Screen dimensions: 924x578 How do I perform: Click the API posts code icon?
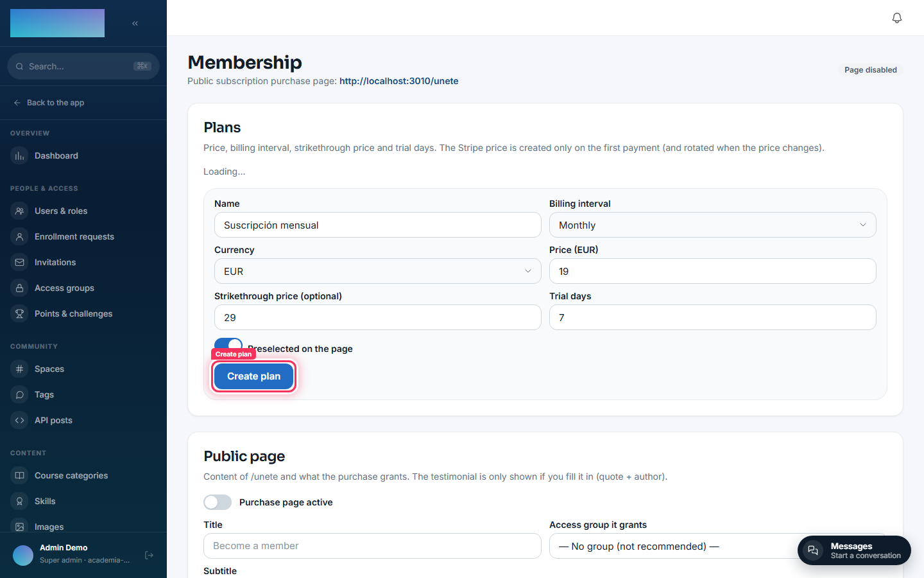[x=19, y=421]
